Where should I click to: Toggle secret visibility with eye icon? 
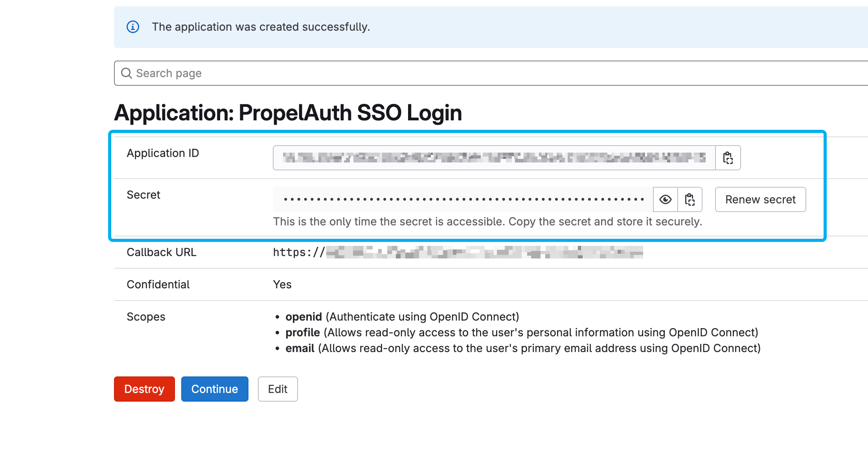tap(665, 199)
